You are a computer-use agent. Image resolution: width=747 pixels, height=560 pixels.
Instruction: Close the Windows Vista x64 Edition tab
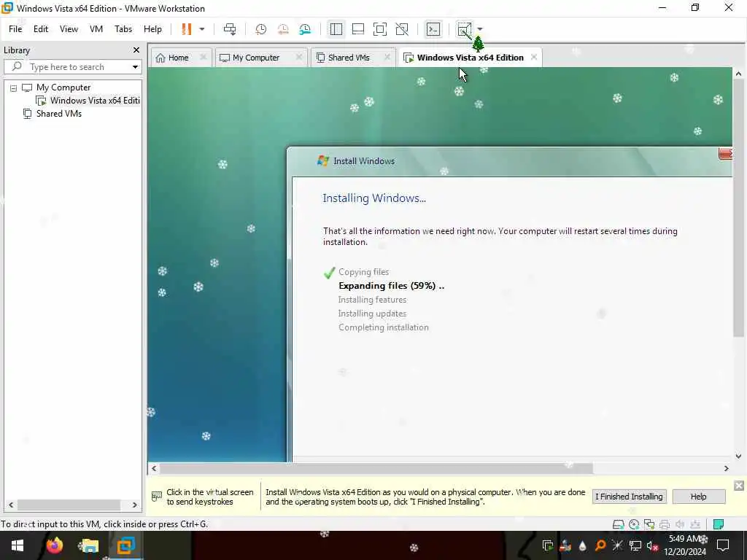pos(534,57)
